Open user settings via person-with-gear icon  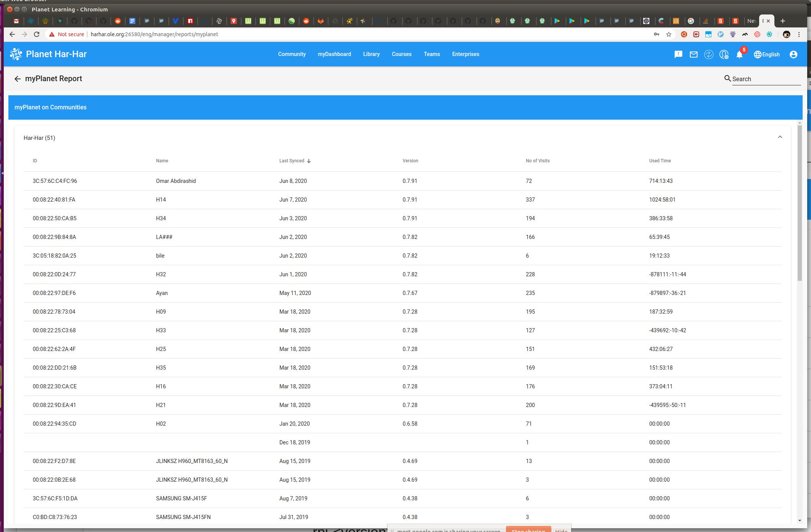pyautogui.click(x=724, y=54)
